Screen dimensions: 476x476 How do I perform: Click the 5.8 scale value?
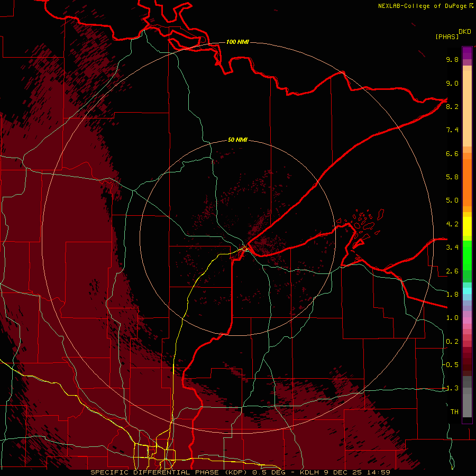[452, 177]
